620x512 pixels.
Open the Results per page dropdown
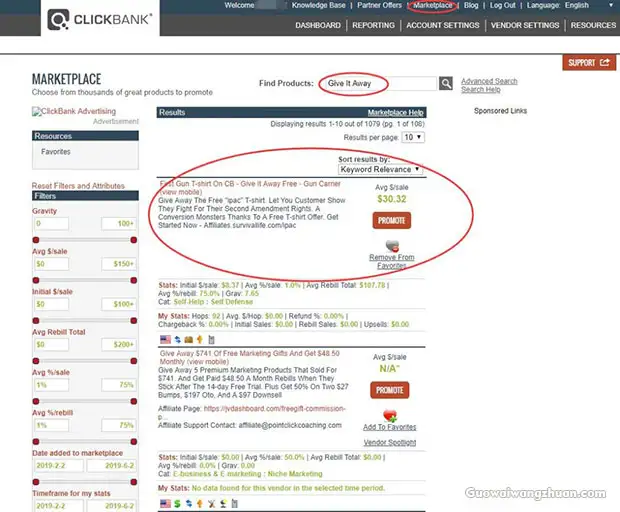click(x=413, y=137)
